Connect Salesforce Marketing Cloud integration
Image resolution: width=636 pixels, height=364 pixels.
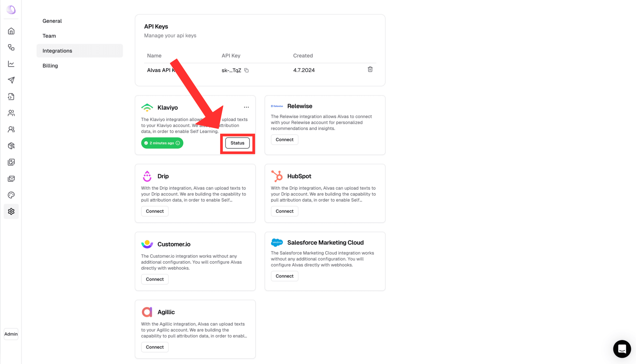(x=284, y=276)
